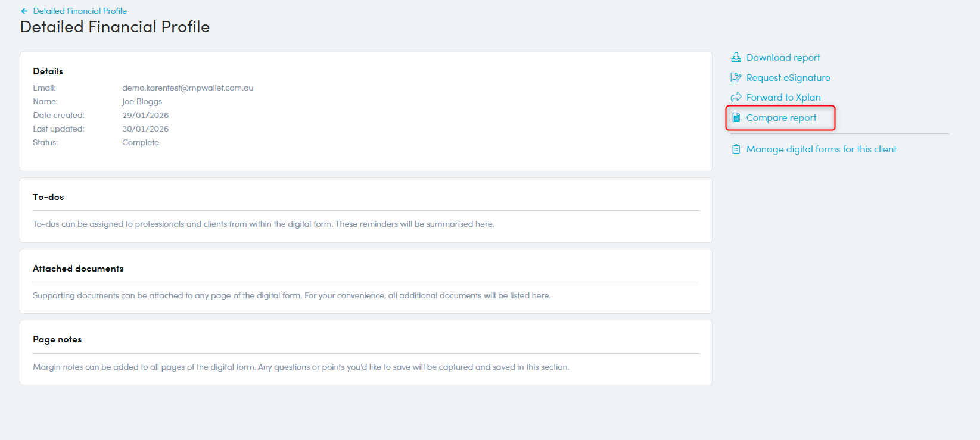980x440 pixels.
Task: Click the Download report tray icon
Action: pyautogui.click(x=736, y=57)
